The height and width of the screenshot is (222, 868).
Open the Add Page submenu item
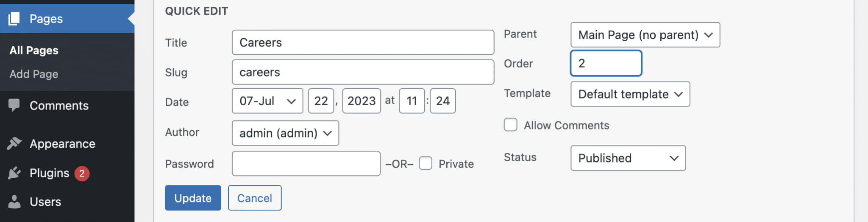click(34, 74)
